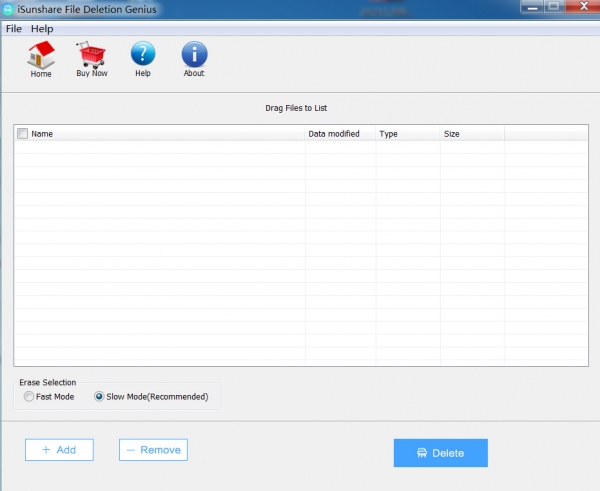Click the Type column header
The height and width of the screenshot is (491, 600).
pos(408,134)
